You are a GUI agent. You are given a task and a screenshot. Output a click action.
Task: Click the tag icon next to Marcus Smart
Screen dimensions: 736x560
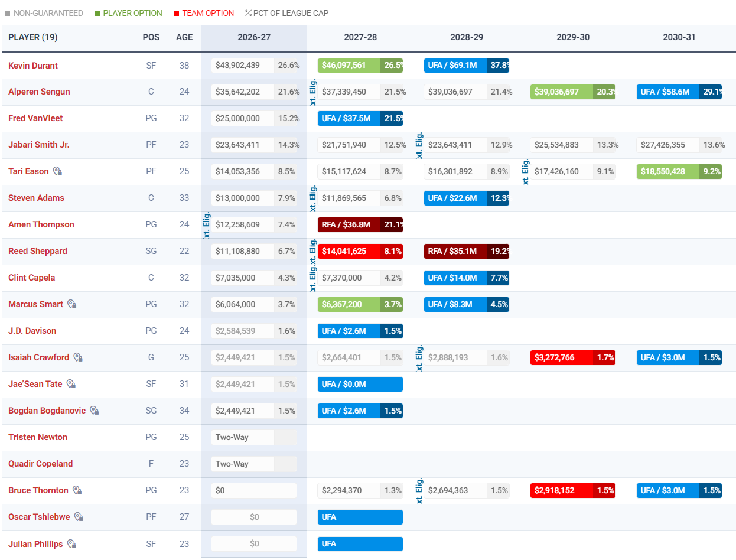pos(71,304)
